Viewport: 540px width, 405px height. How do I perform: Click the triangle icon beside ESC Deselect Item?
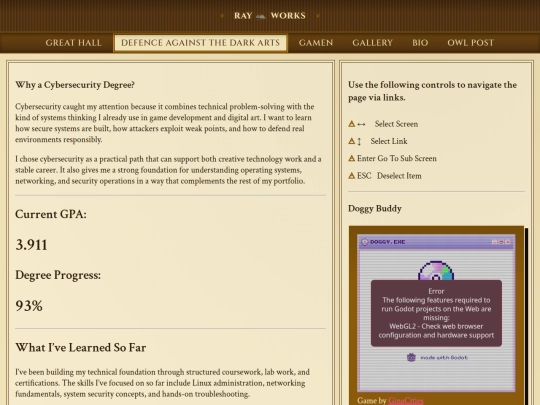point(351,176)
